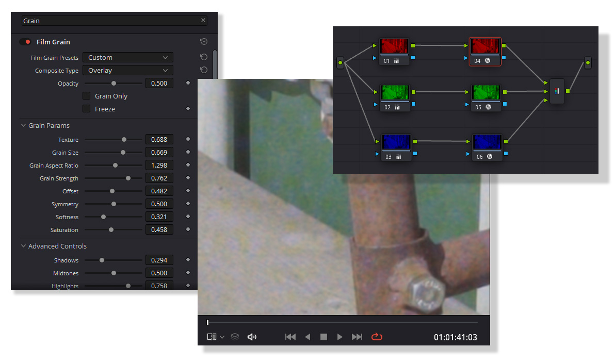Click the Grain search input field

click(x=114, y=21)
